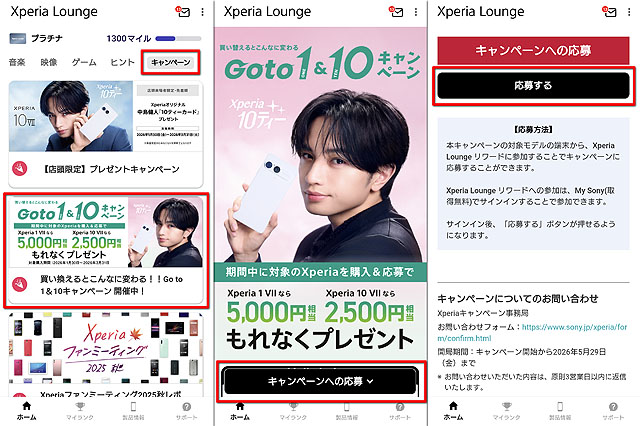Expand キャンペーンへの応募 dropdown button

tap(320, 381)
